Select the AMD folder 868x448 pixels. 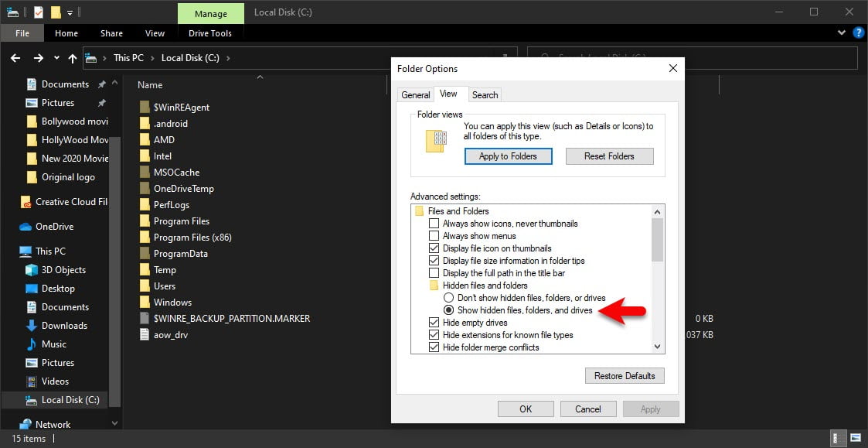pos(157,140)
